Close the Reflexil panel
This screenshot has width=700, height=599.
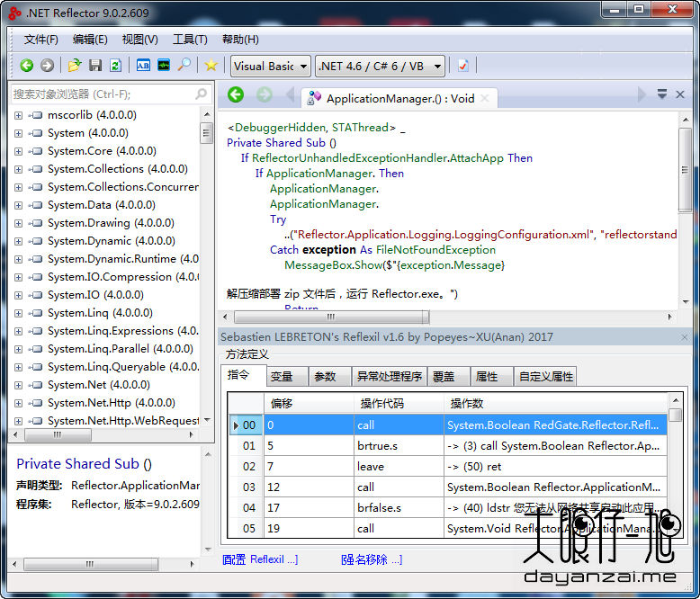click(x=685, y=337)
